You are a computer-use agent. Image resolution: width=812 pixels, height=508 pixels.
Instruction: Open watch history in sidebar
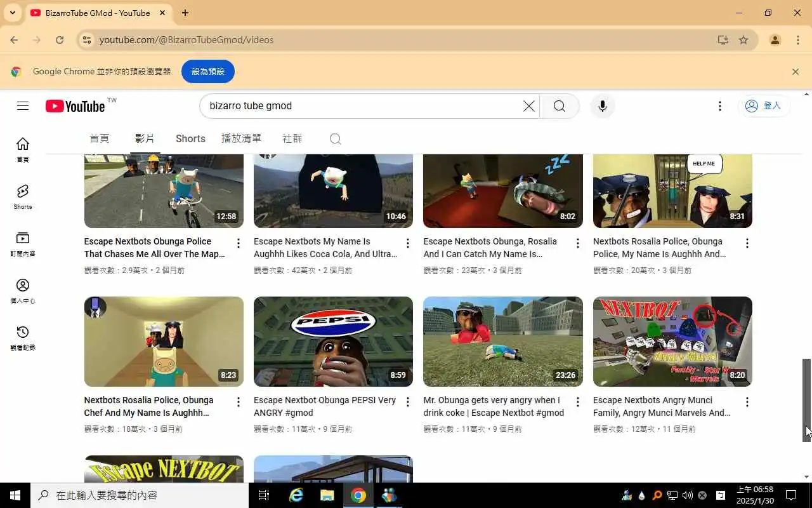(x=23, y=338)
